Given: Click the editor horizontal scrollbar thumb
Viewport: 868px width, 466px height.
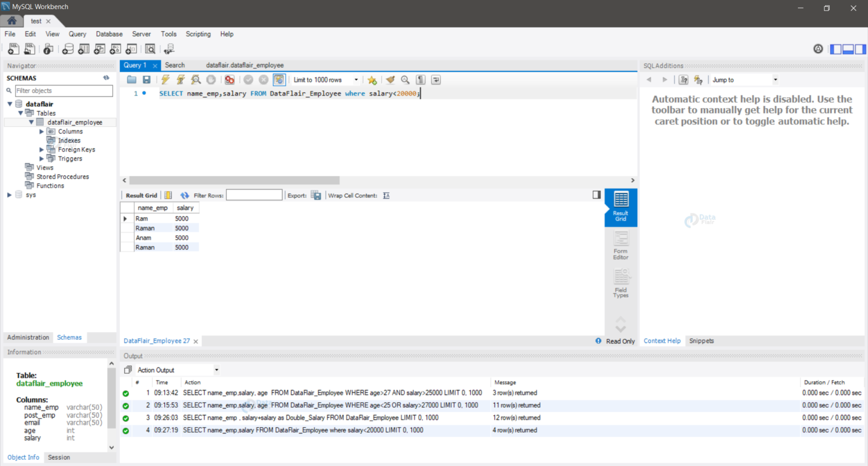Looking at the screenshot, I should (235, 180).
